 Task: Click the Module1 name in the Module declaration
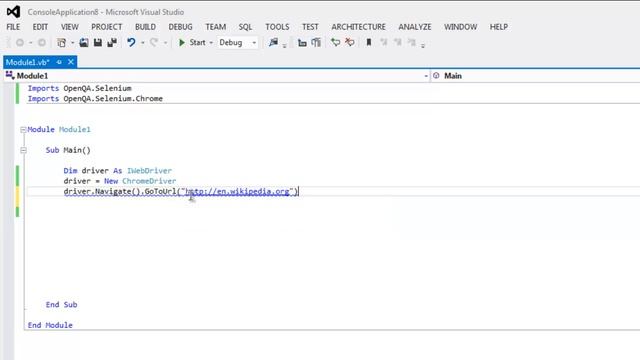click(x=75, y=129)
